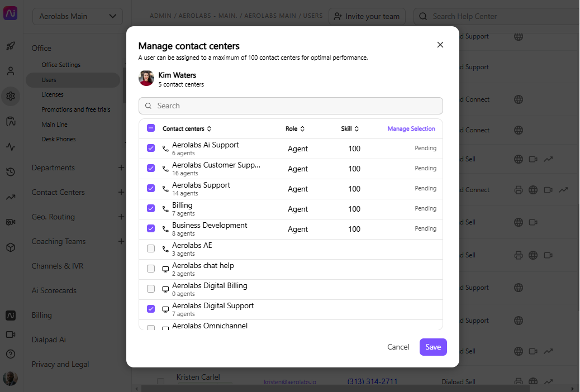Screen dimensions: 580x392
Task: Open the cube package icon in sidebar
Action: point(11,247)
